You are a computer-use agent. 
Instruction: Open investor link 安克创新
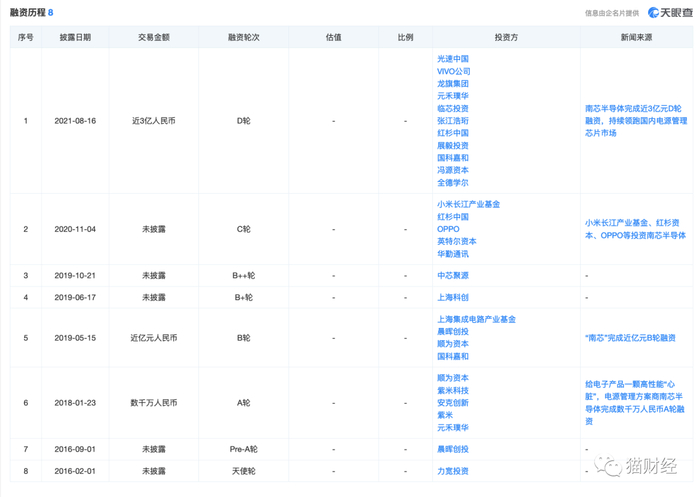pyautogui.click(x=453, y=403)
